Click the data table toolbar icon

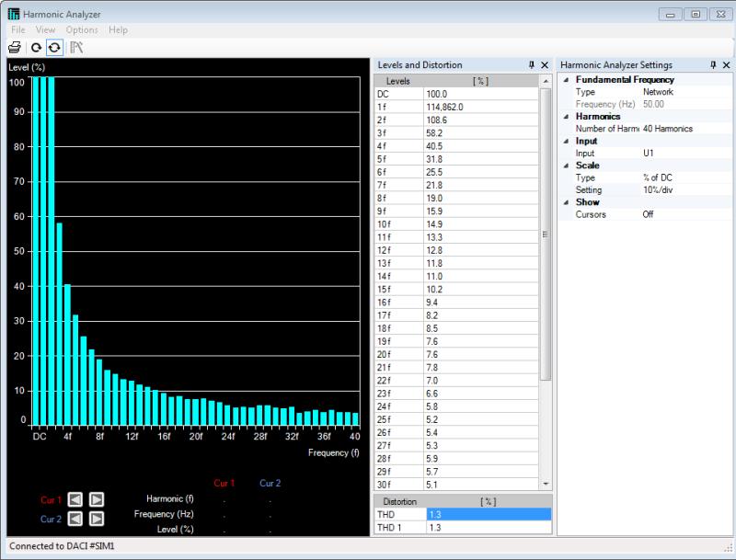pyautogui.click(x=76, y=47)
